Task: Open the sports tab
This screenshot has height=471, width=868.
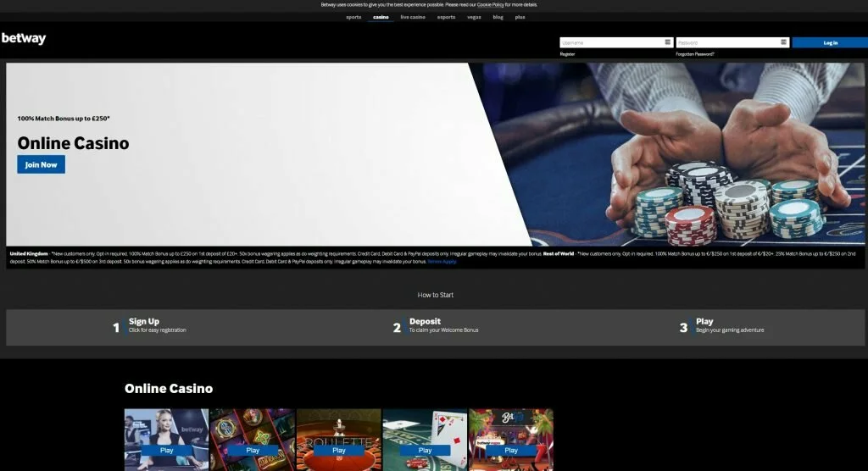Action: [353, 17]
